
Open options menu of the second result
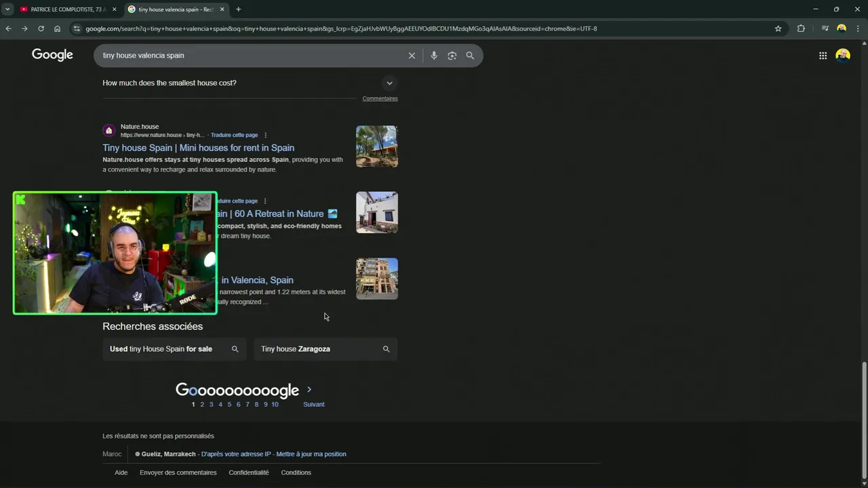click(x=265, y=201)
